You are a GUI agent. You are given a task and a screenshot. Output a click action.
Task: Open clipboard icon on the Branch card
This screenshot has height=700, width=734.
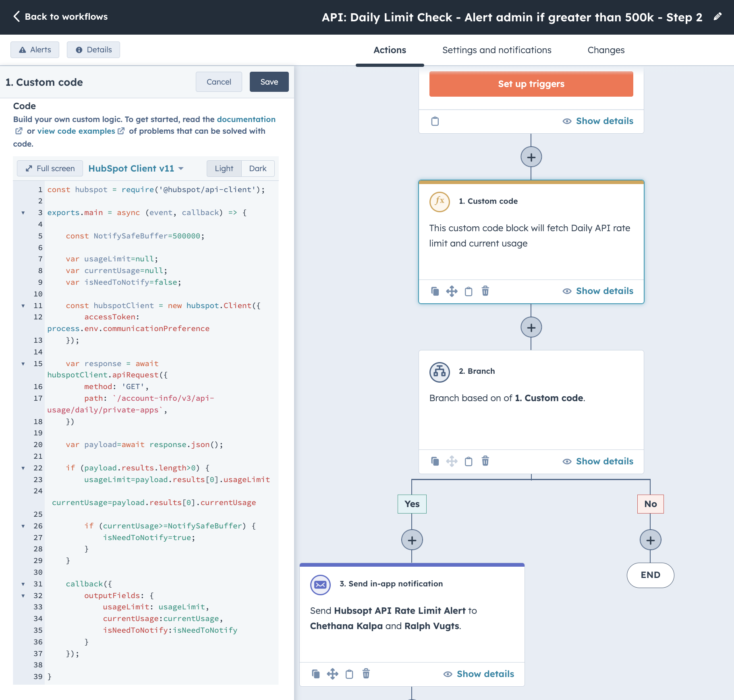[x=469, y=462]
